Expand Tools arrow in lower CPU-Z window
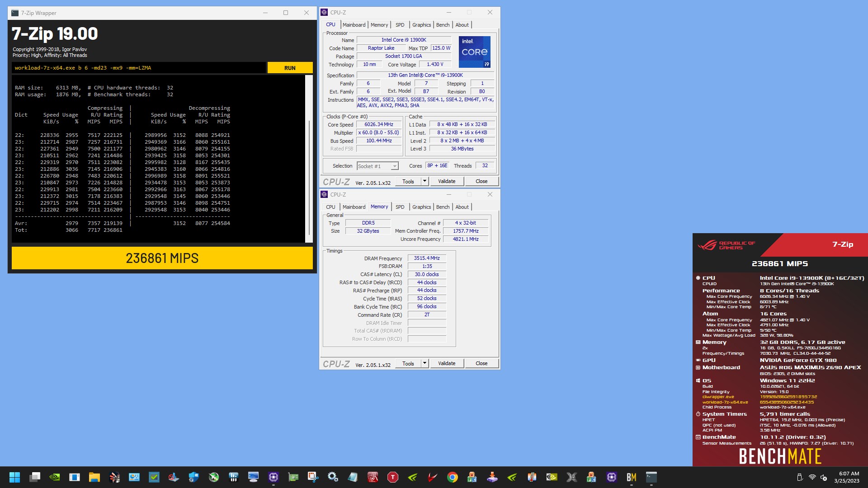The width and height of the screenshot is (868, 488). point(425,363)
